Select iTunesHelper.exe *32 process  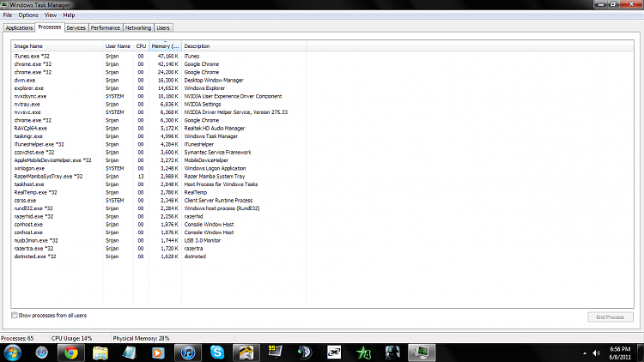(x=159, y=144)
